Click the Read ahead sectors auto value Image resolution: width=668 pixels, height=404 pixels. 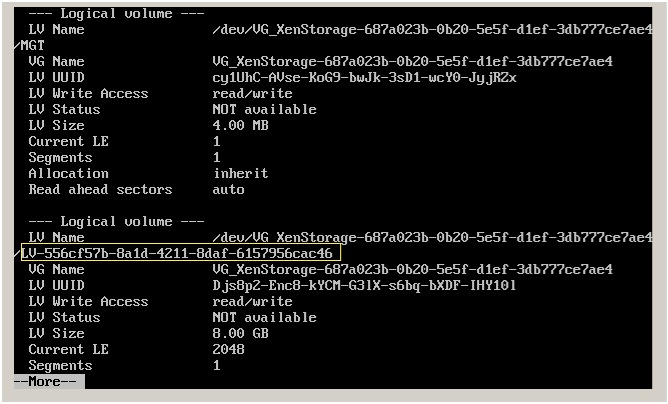(x=228, y=189)
